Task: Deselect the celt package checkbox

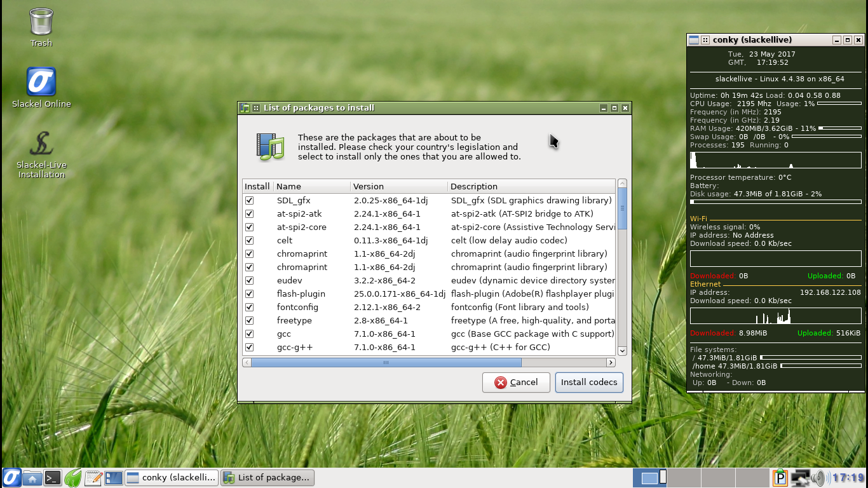Action: [x=249, y=240]
